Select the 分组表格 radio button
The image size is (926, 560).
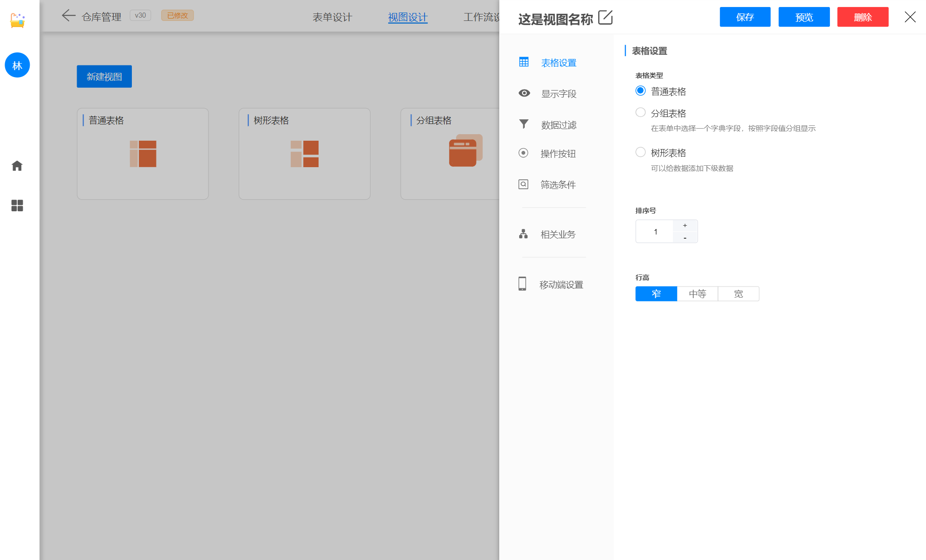[x=640, y=112]
